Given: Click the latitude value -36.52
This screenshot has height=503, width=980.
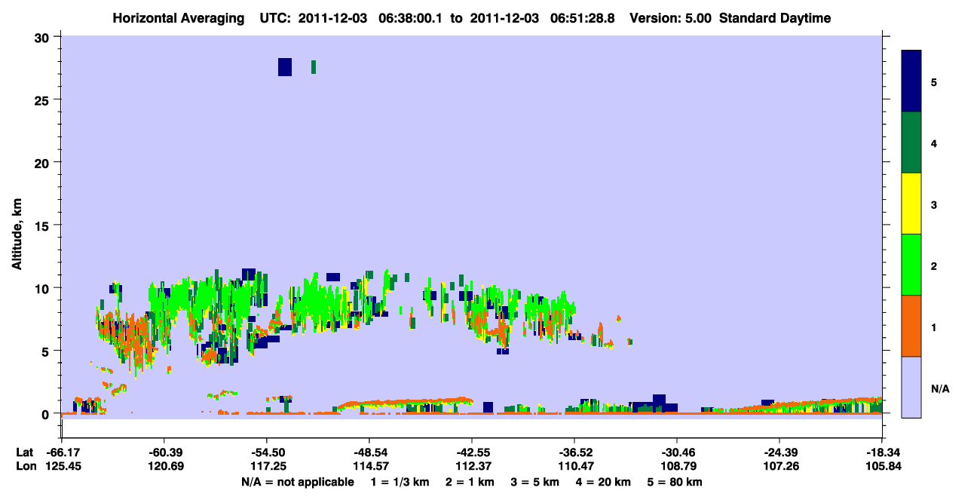Looking at the screenshot, I should click(x=574, y=452).
